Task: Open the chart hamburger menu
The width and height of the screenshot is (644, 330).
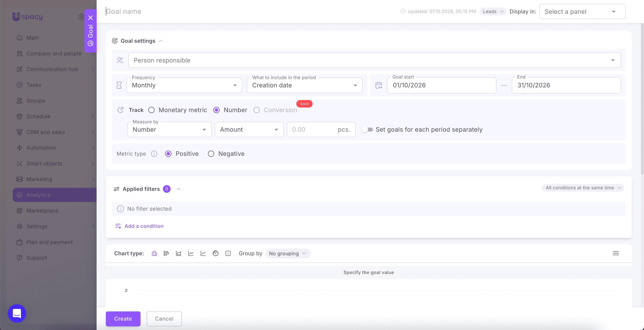Action: coord(616,253)
